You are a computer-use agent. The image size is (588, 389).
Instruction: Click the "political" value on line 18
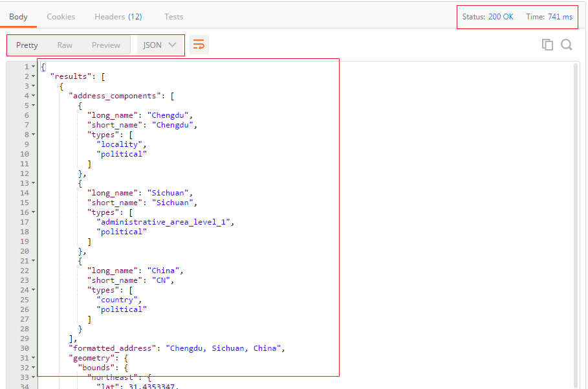tap(122, 232)
